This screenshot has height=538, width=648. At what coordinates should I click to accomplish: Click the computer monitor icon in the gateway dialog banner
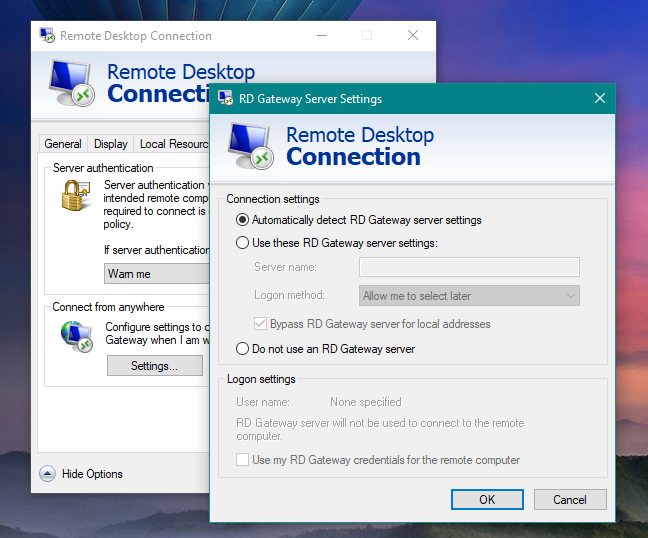pos(250,146)
